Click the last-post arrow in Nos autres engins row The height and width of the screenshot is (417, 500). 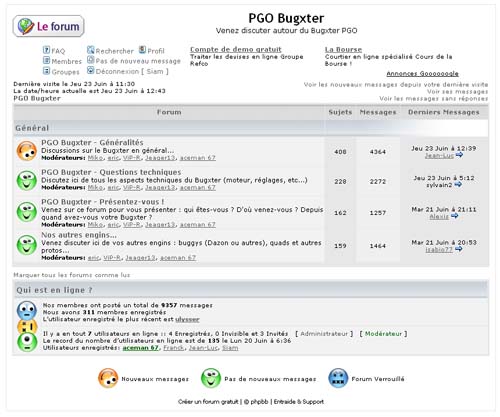click(x=459, y=249)
